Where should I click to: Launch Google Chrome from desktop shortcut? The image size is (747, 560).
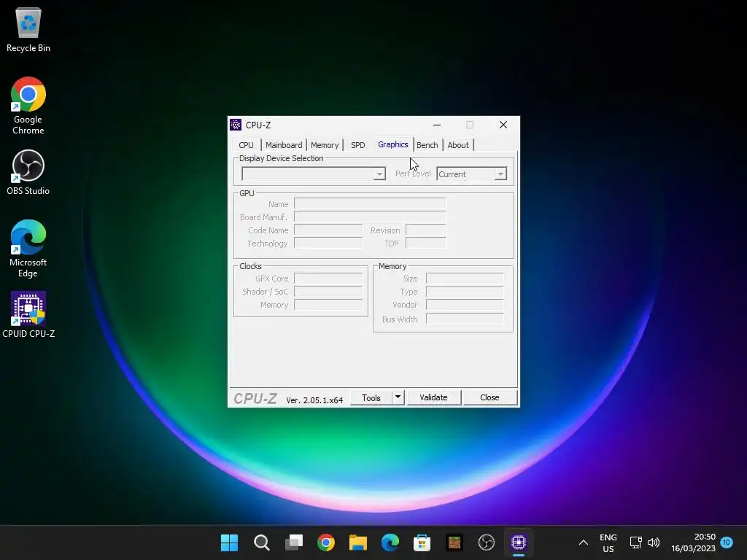click(x=28, y=105)
